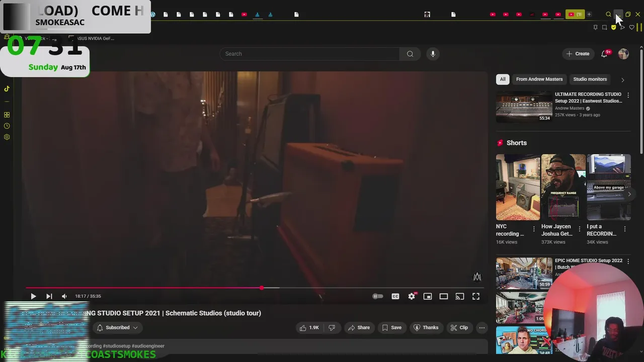Open browser history clock icon
The width and height of the screenshot is (644, 362).
pos(7,126)
